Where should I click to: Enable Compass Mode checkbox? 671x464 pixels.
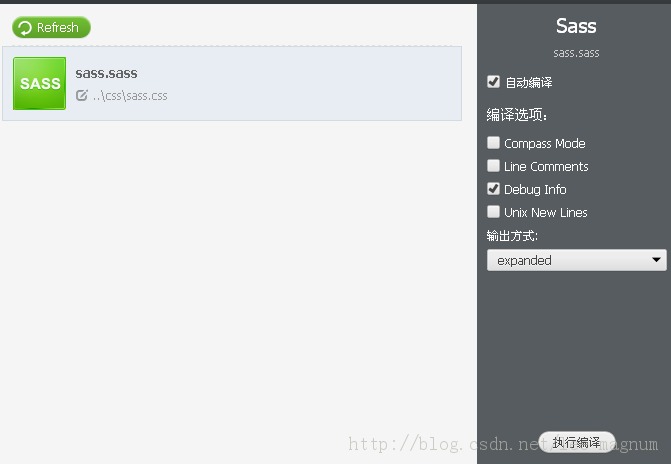493,143
